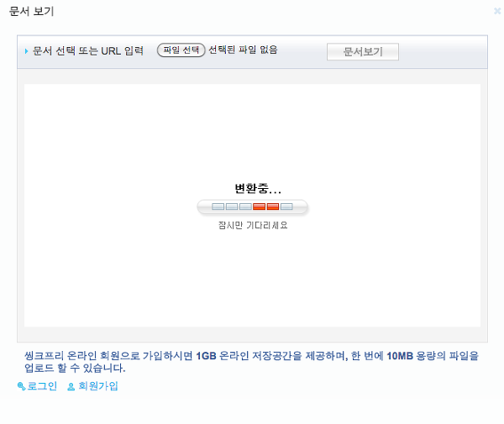Click the 파일 선택 file chooser button
The width and height of the screenshot is (504, 424).
181,50
